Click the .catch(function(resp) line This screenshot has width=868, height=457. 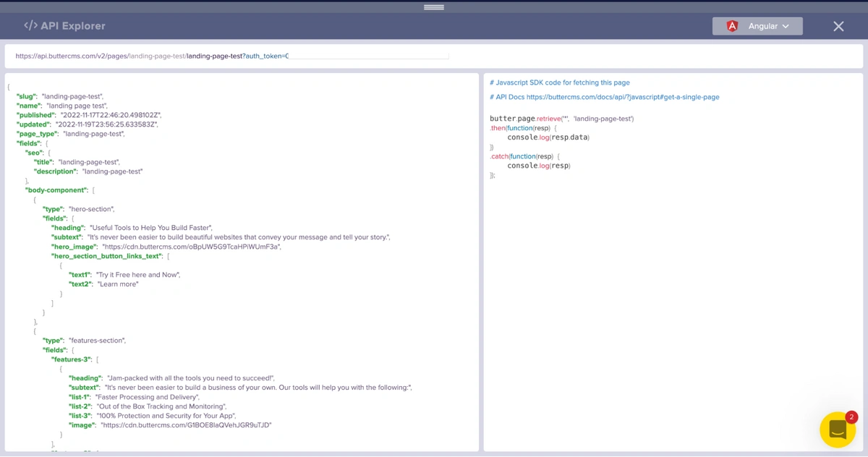point(525,156)
